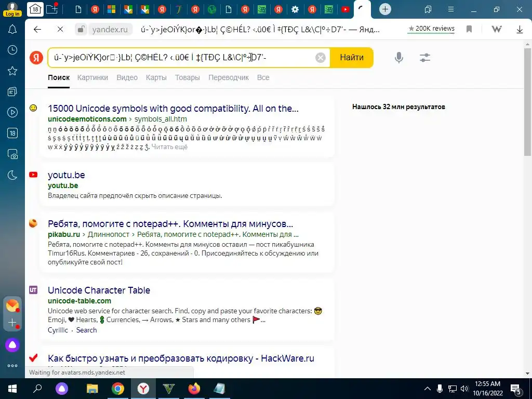Open notifications bell in sidebar

pos(12,29)
